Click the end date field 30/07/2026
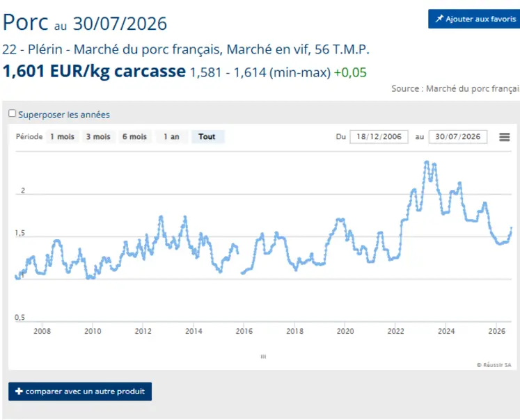The height and width of the screenshot is (420, 520). [457, 137]
